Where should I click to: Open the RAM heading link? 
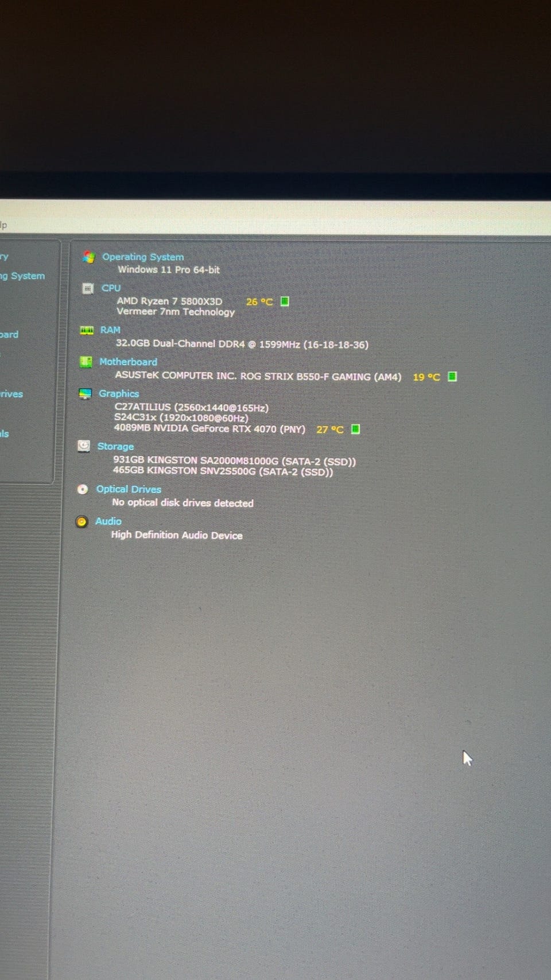click(110, 330)
